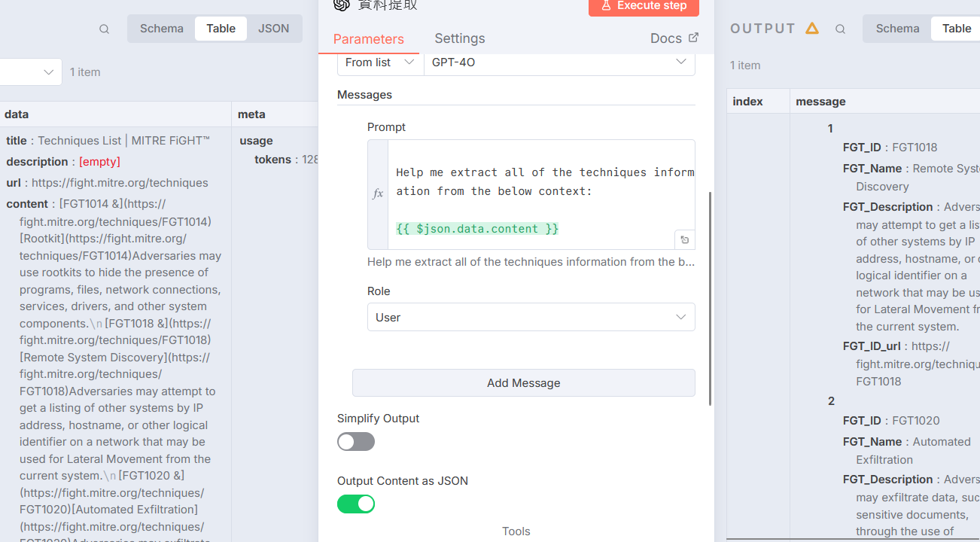Viewport: 980px width, 542px height.
Task: Click the title value Techniques List | MITRE FiGHT
Action: point(124,141)
